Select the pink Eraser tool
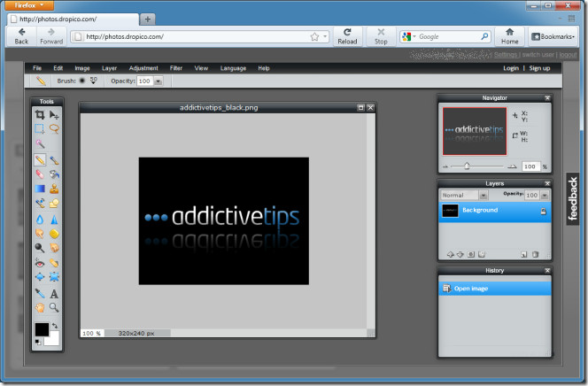 (x=40, y=174)
